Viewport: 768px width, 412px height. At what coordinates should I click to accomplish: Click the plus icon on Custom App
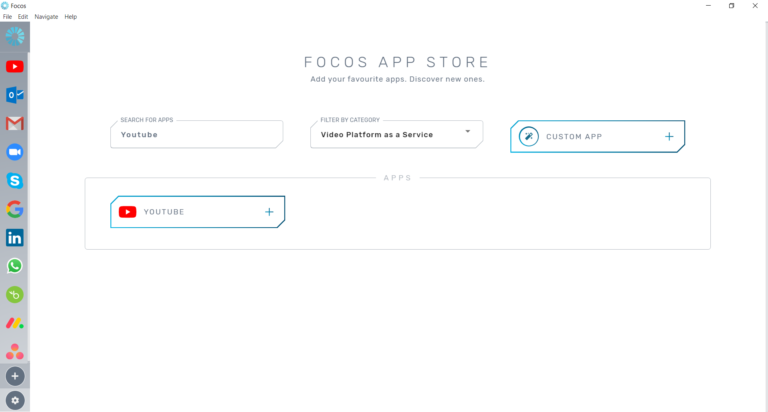[669, 137]
